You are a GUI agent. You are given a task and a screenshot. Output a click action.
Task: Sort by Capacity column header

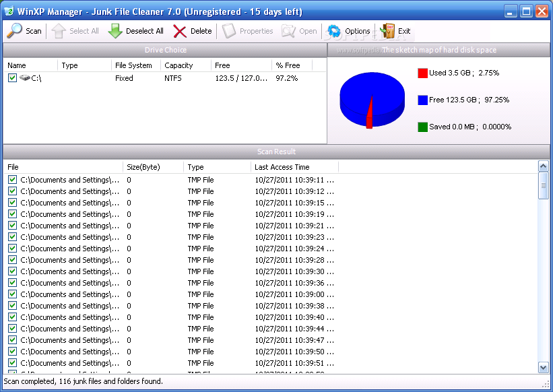click(186, 65)
